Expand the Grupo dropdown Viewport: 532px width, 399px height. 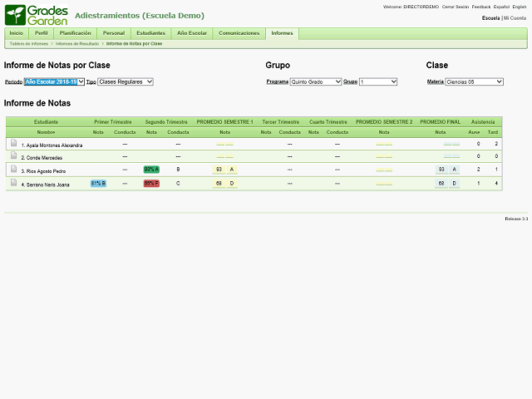[x=378, y=81]
